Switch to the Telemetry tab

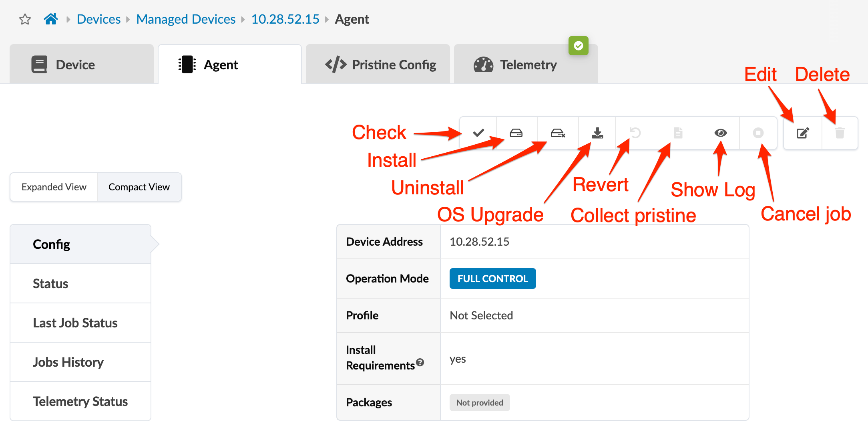click(x=516, y=65)
